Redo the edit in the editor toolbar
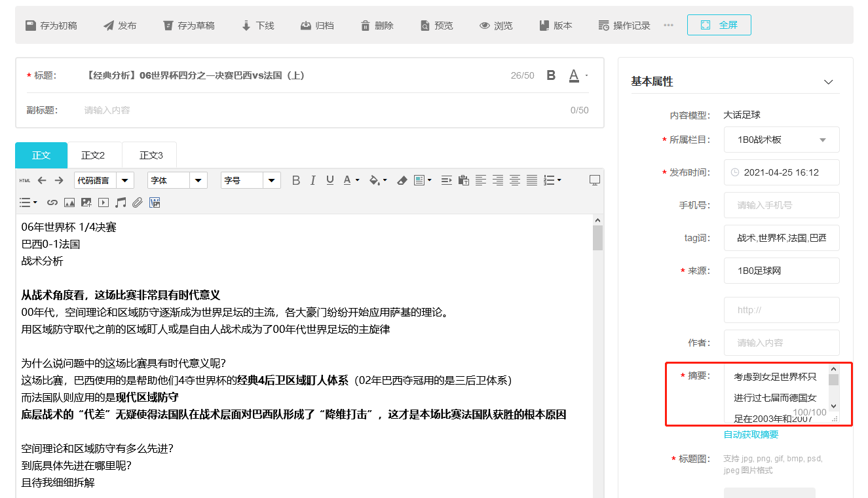Screen dimensions: 868x498 59,180
